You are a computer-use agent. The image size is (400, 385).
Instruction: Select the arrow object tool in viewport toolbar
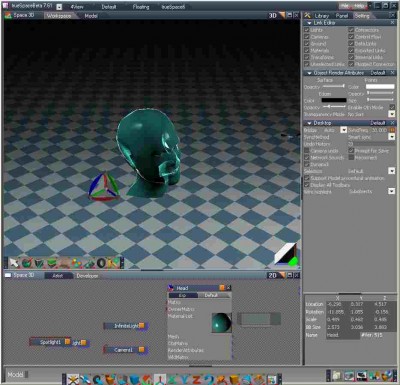coord(14,263)
